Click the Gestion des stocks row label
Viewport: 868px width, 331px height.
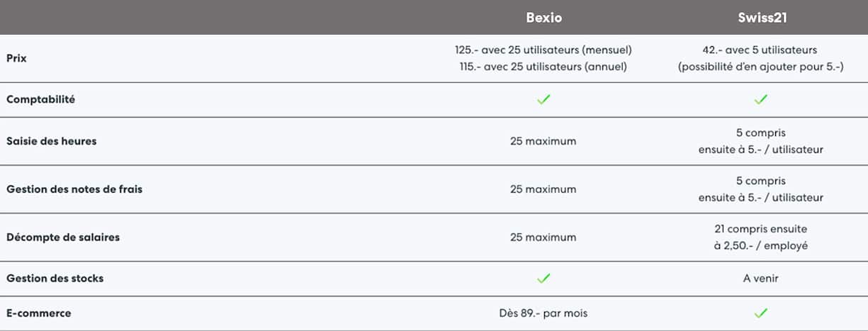55,279
